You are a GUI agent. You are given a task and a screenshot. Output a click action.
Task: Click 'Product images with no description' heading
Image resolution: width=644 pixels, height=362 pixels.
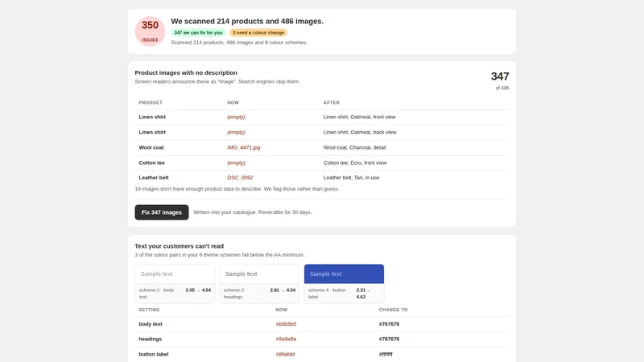coord(186,72)
